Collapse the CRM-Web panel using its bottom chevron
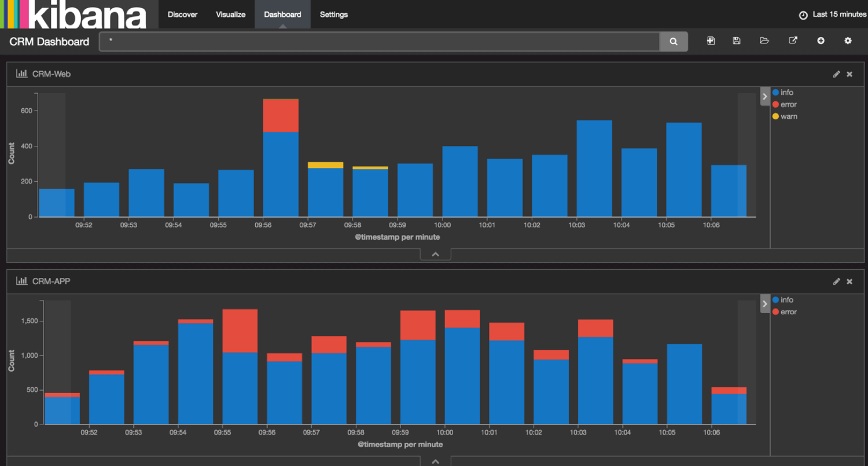Viewport: 868px width, 466px height. (x=435, y=254)
